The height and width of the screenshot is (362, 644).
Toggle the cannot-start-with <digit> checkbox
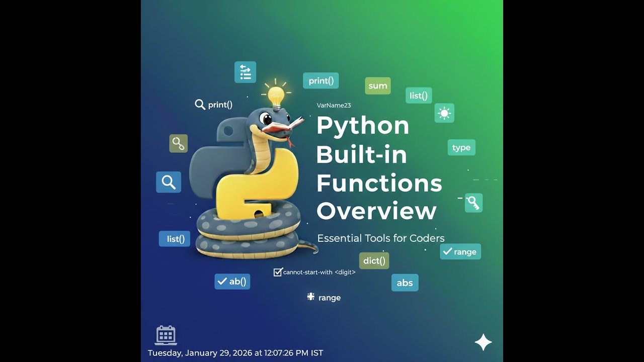(x=278, y=272)
